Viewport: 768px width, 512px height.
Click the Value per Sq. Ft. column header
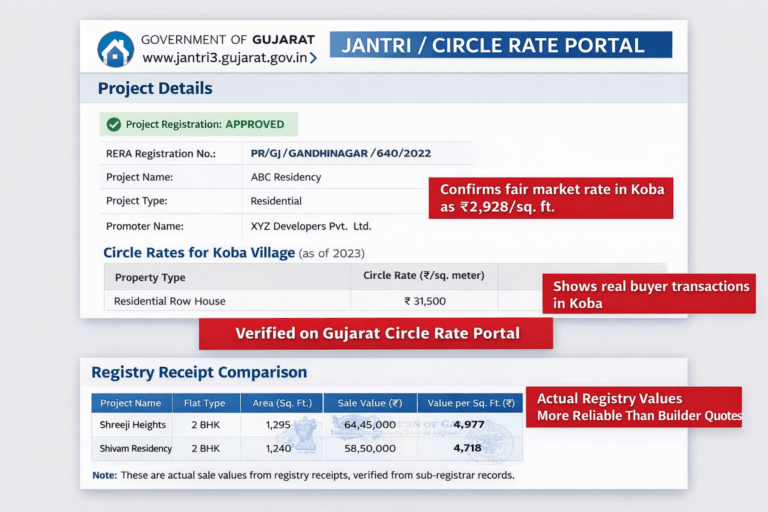(x=471, y=403)
